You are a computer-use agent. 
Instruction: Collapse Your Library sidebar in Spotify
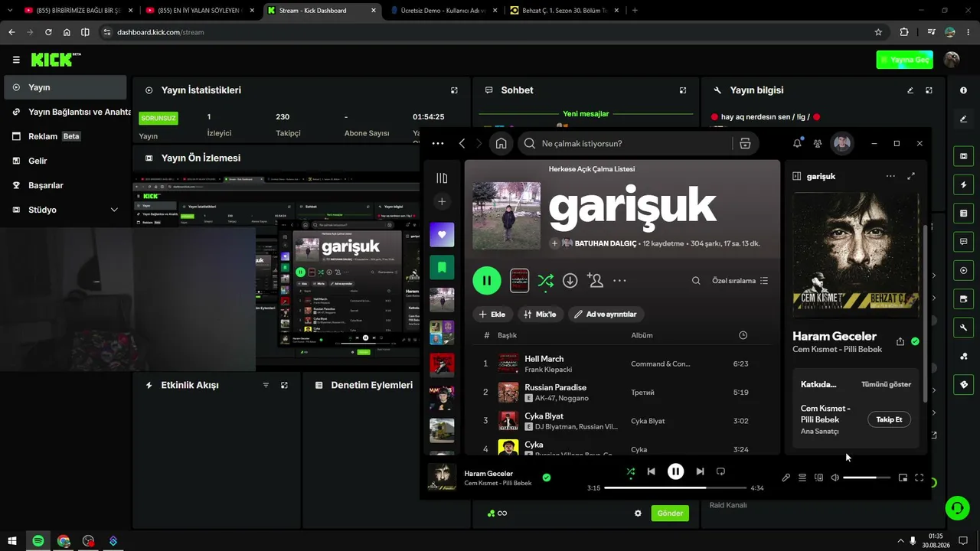tap(442, 178)
